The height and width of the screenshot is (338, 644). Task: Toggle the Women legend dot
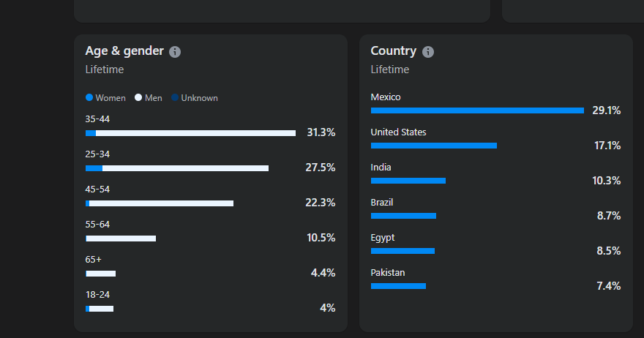[x=89, y=97]
